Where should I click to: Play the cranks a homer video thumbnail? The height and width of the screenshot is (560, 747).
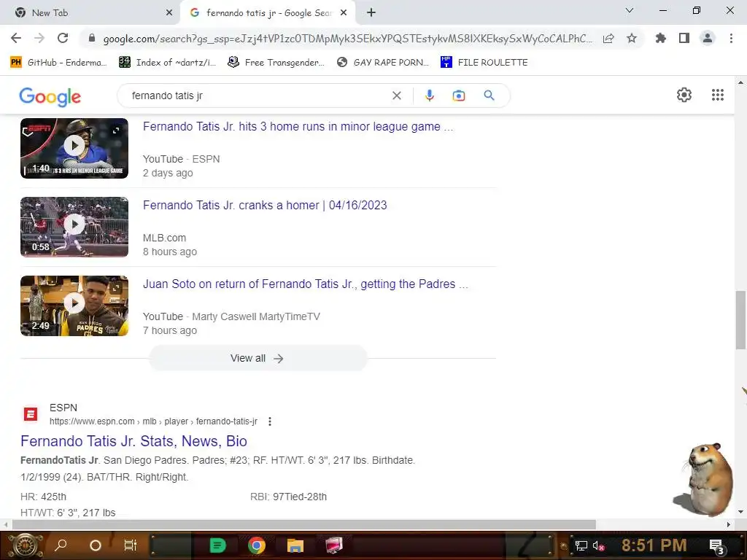coord(74,227)
